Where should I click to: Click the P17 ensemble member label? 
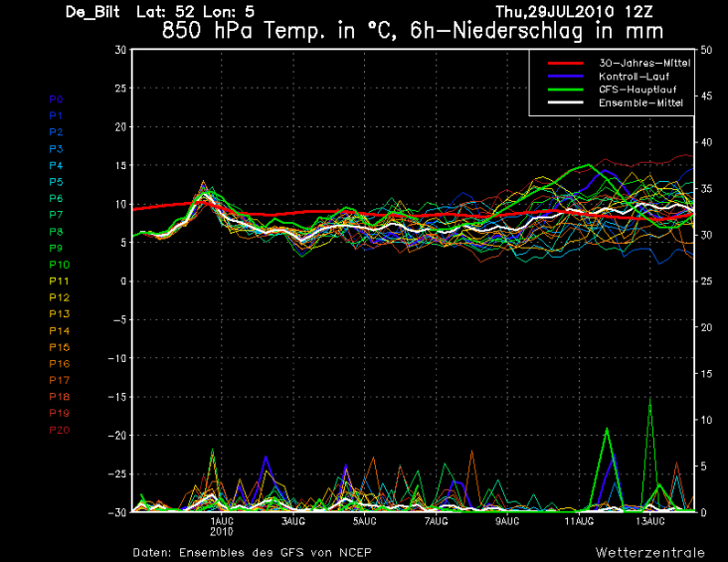[60, 380]
